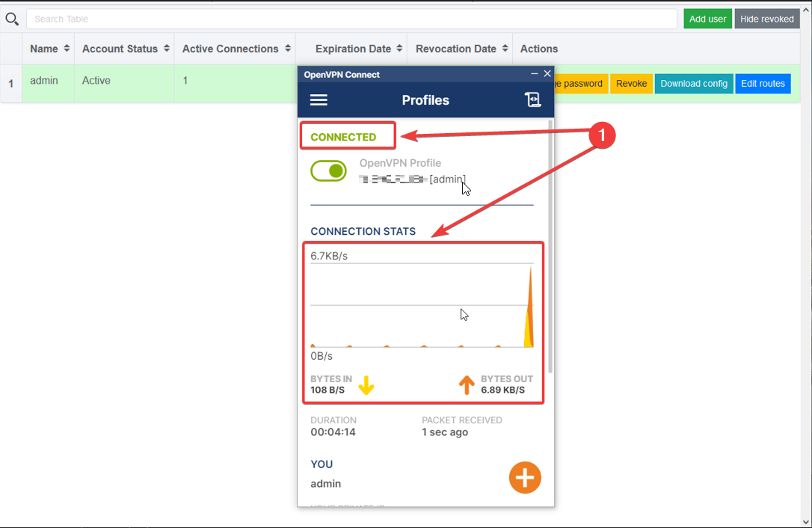Viewport: 812px width, 528px height.
Task: Click the CONNECTED status label
Action: (x=343, y=137)
